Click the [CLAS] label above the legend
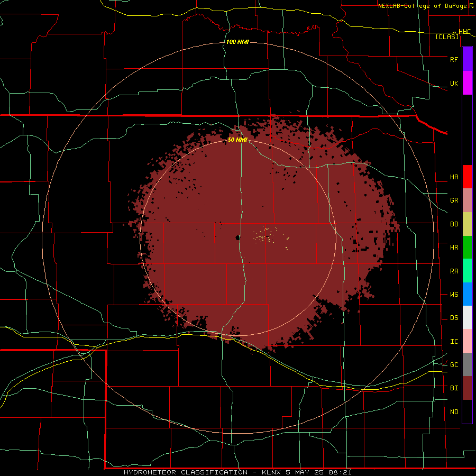This screenshot has width=476, height=476. coord(447,36)
